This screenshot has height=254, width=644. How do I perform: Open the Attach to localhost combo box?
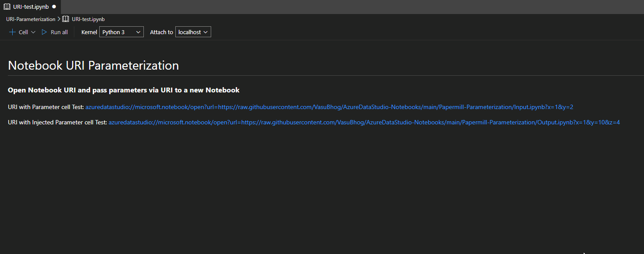[193, 32]
